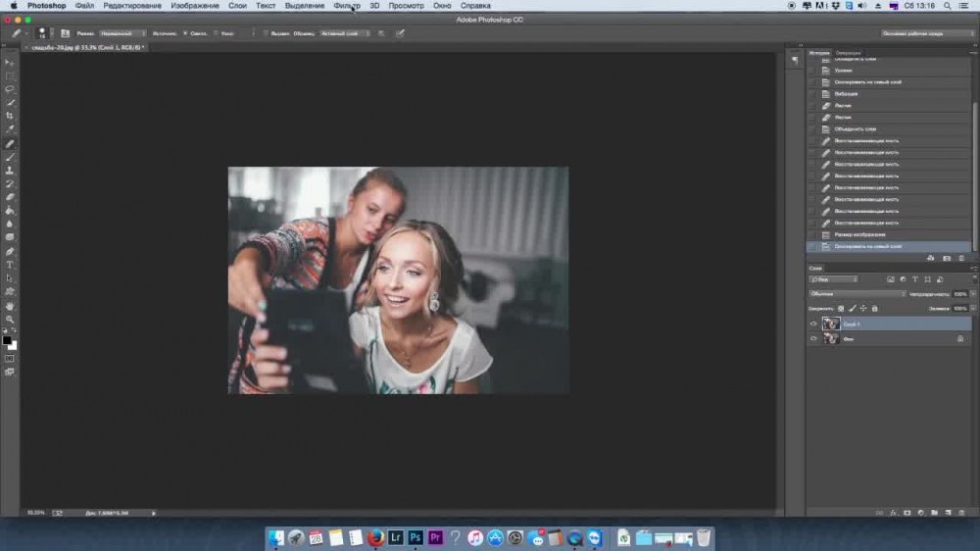Select the Horizontal Type tool
Viewport: 980px width, 551px height.
pyautogui.click(x=11, y=265)
